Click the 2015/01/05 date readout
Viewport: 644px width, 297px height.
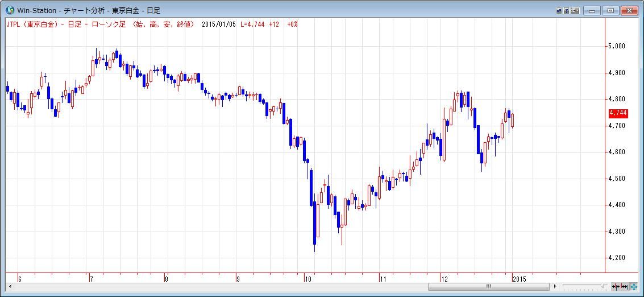click(219, 24)
